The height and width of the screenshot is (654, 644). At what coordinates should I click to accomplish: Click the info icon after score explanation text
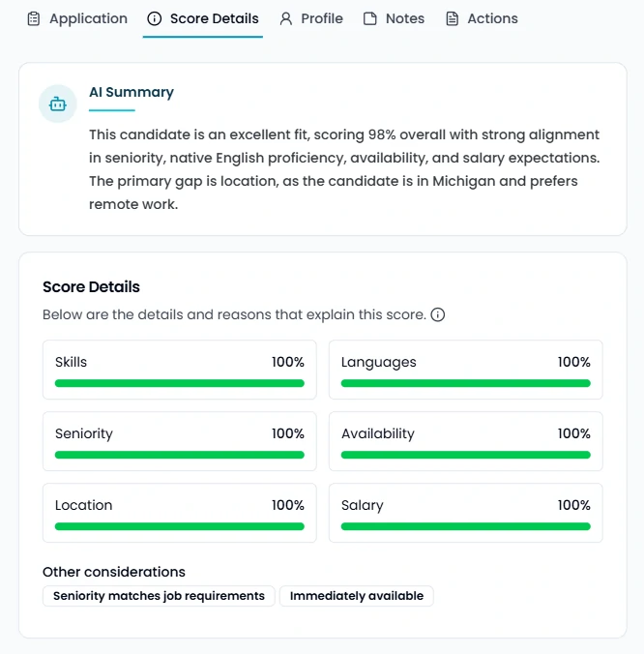438,314
